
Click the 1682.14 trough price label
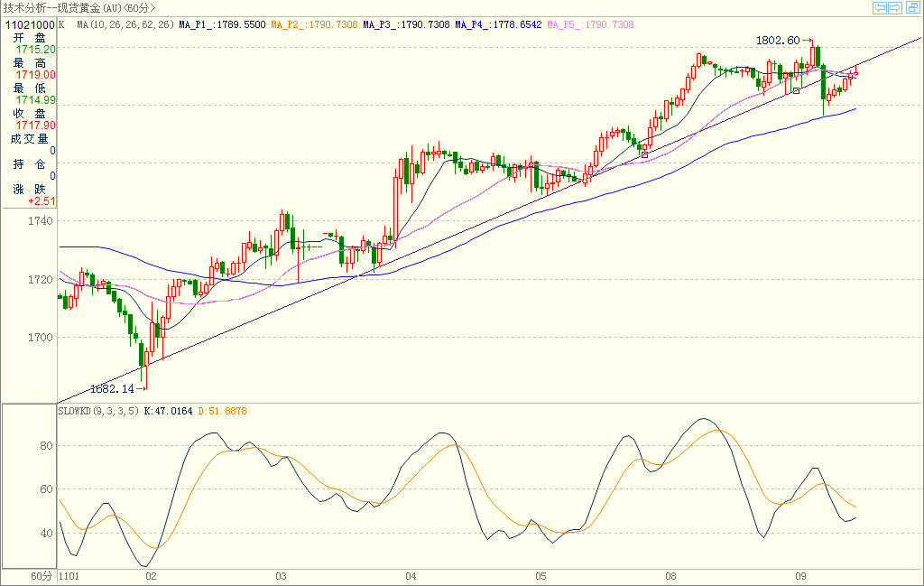112,388
